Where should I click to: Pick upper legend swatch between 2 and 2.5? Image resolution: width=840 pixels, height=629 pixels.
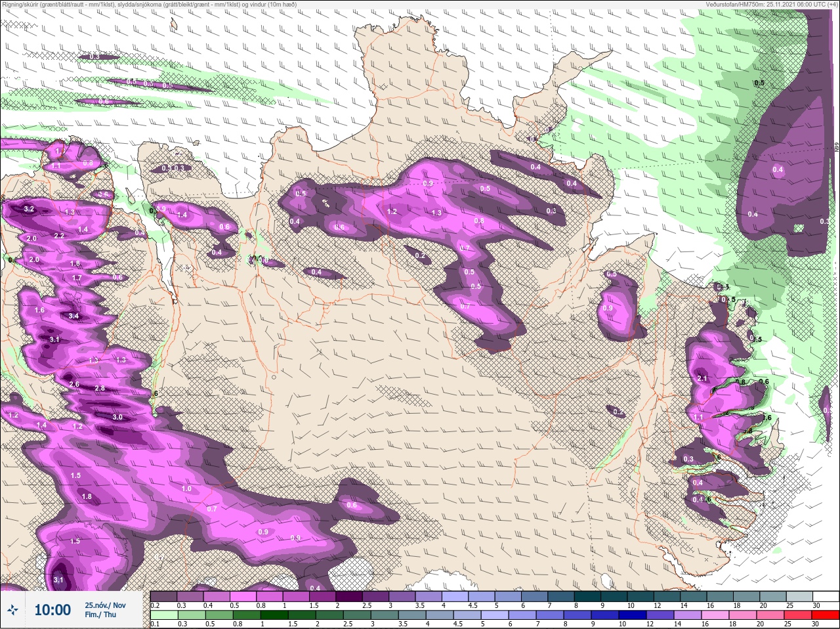tap(350, 596)
